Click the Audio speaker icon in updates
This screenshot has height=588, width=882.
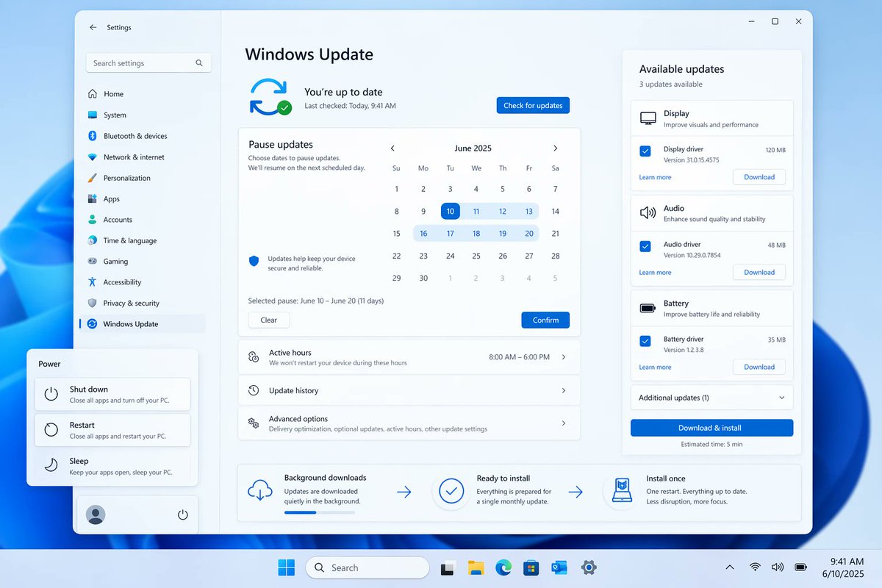click(648, 213)
